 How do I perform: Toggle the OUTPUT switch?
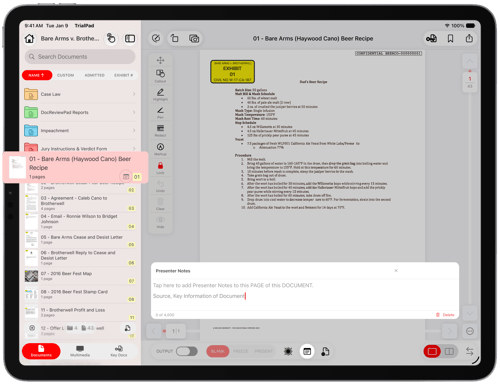pos(187,351)
